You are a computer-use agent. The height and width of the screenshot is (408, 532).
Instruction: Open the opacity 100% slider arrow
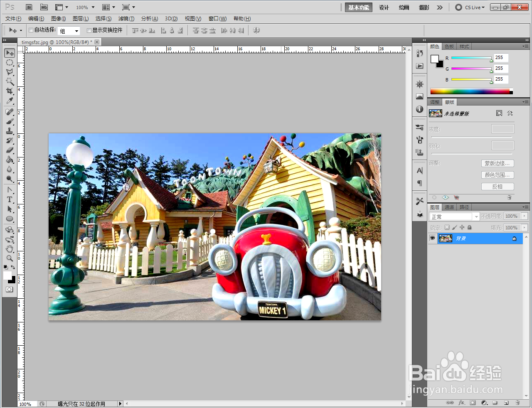pos(525,216)
